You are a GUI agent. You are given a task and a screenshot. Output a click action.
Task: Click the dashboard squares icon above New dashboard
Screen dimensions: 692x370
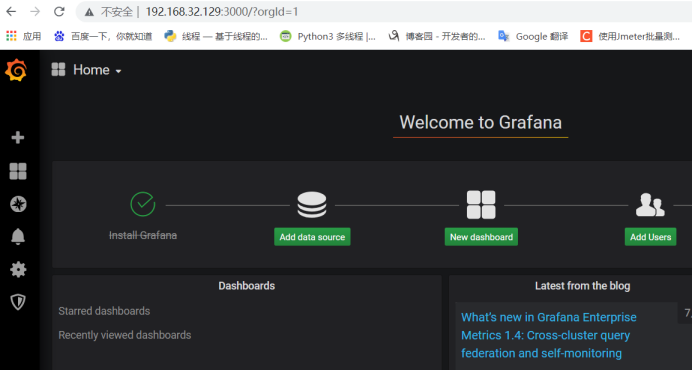481,204
